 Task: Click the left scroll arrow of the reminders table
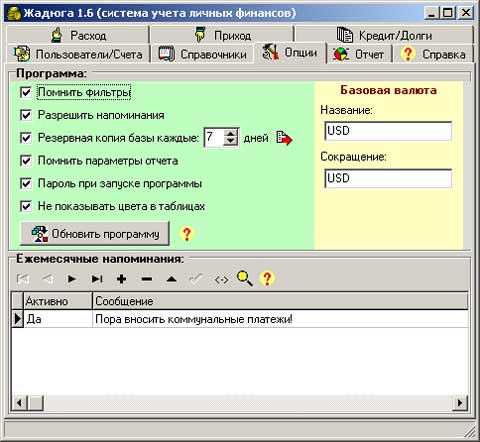(x=19, y=403)
